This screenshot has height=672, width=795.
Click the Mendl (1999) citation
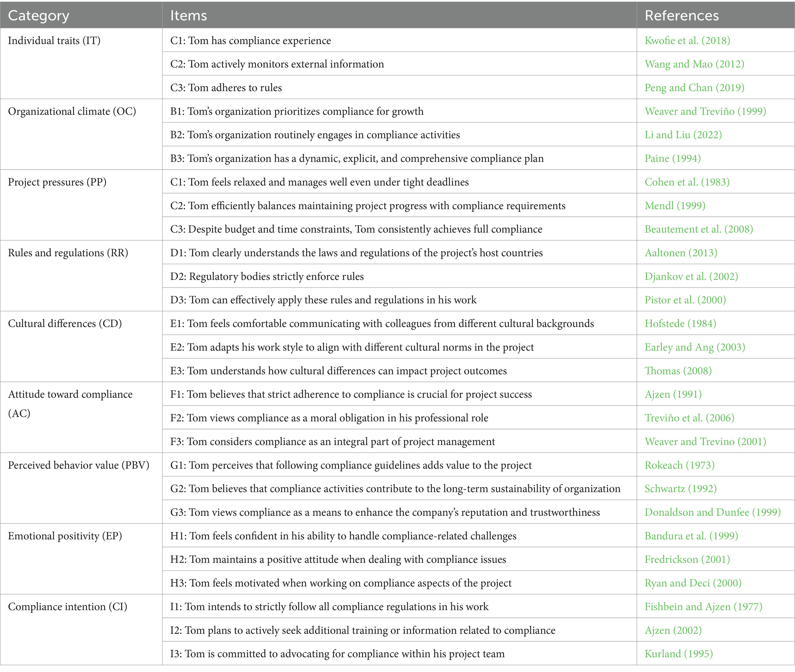point(675,206)
